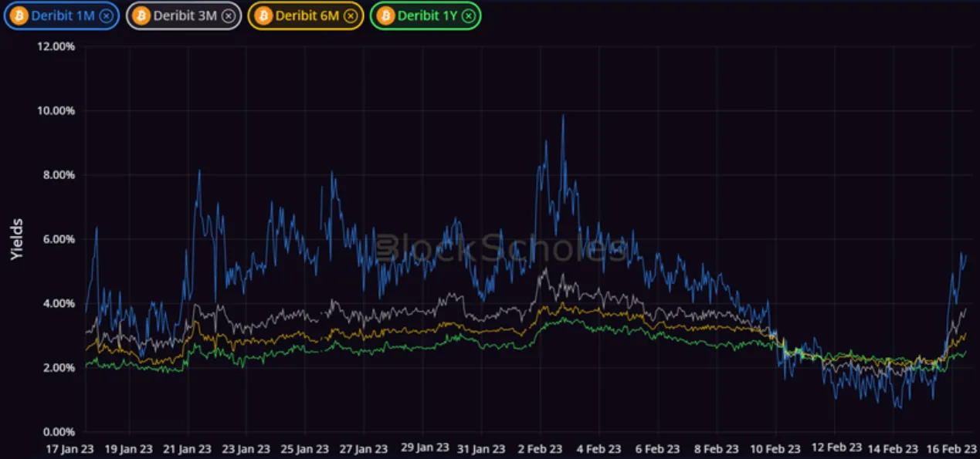Click the 6.00% y-axis label
The image size is (980, 459).
click(58, 239)
